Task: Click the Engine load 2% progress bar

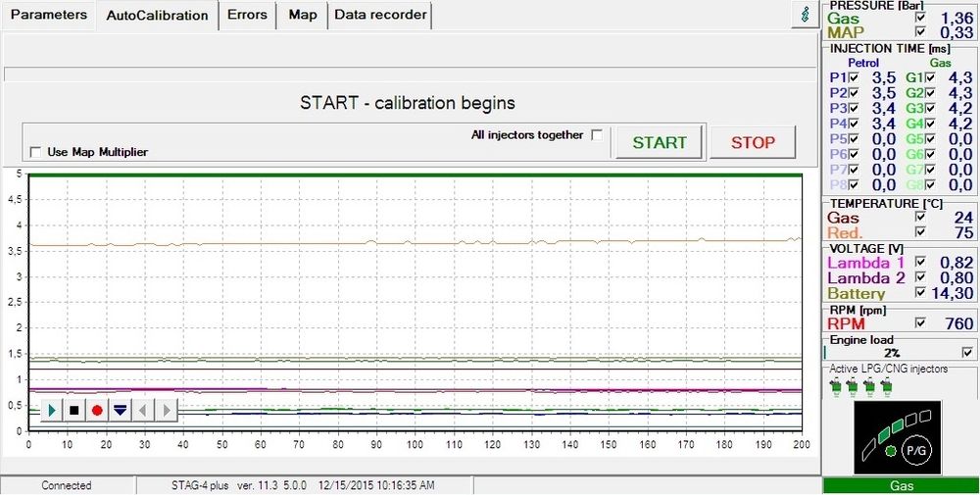Action: [x=891, y=353]
